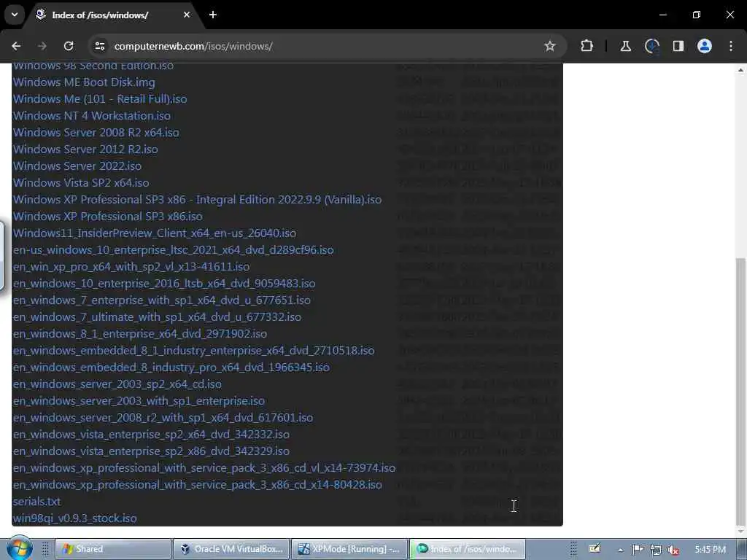Toggle the browser side panel

pyautogui.click(x=678, y=46)
